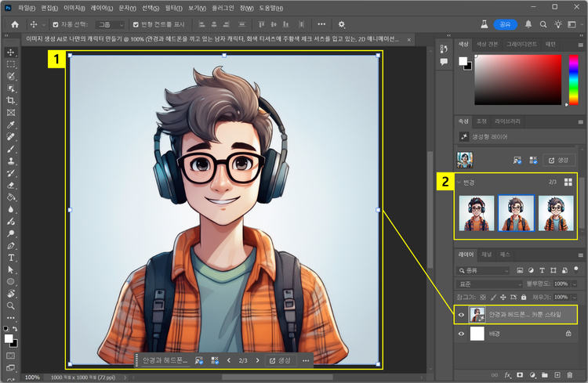This screenshot has width=588, height=383.
Task: Select the Crop tool in the toolbar
Action: tap(11, 100)
